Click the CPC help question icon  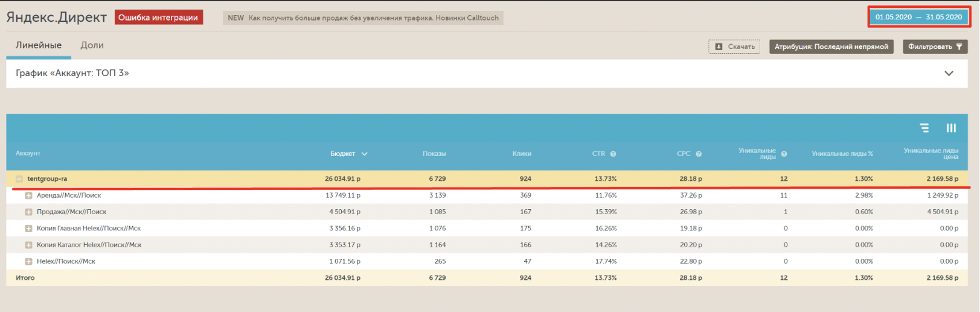[699, 154]
